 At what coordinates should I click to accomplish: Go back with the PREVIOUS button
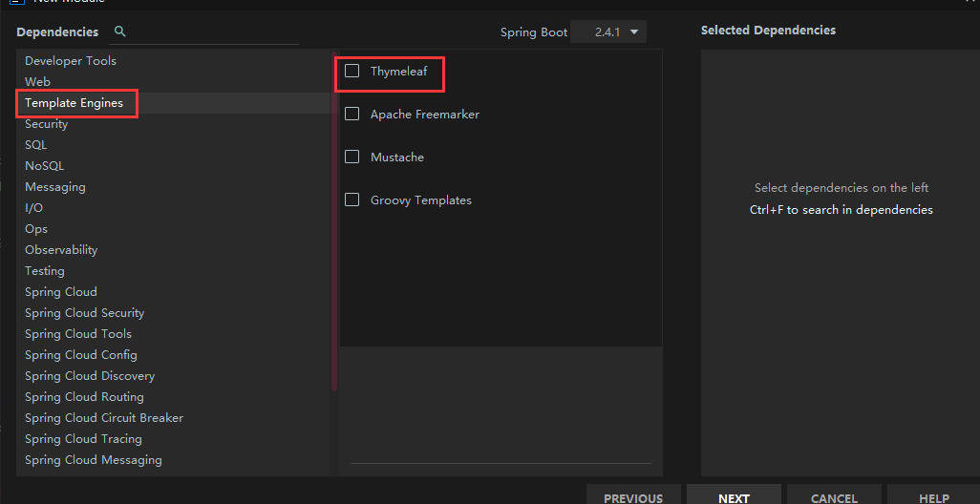click(x=633, y=497)
